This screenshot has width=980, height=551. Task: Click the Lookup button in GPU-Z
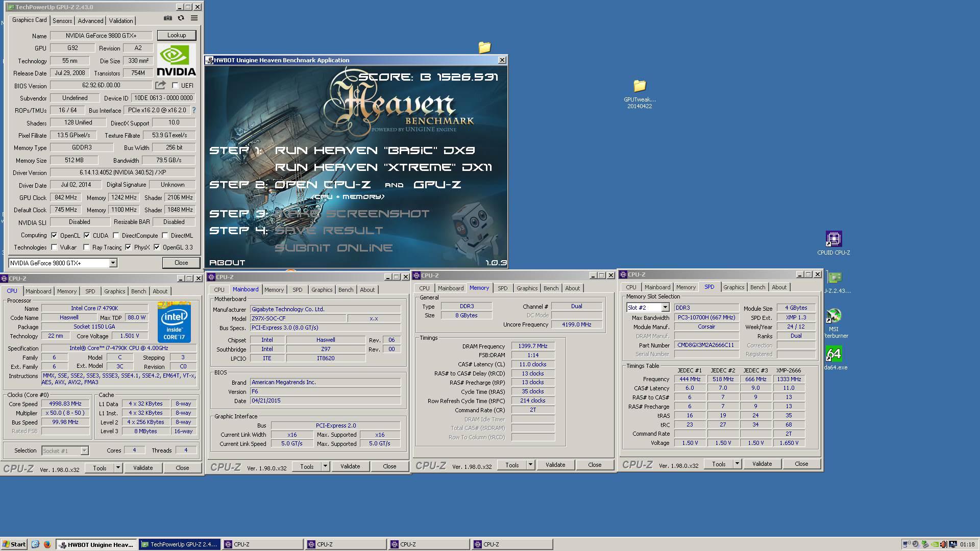click(x=177, y=35)
